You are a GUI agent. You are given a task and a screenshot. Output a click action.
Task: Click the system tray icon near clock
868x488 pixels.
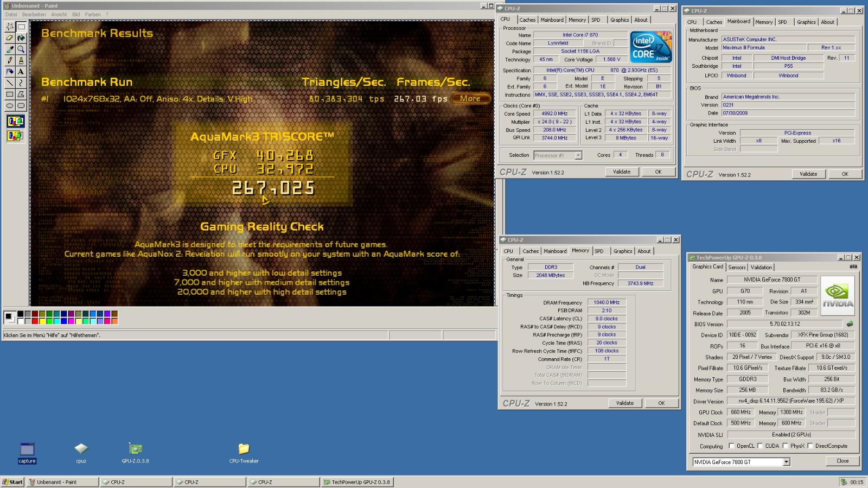click(843, 481)
